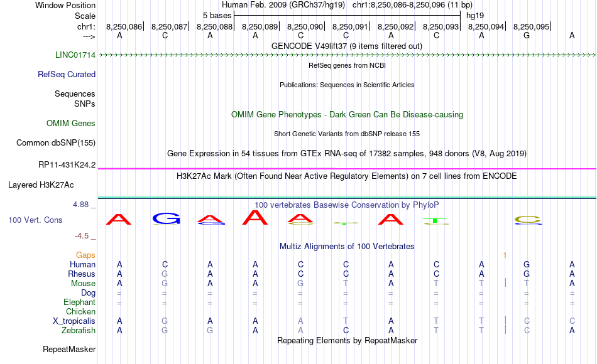Click the Gaps row label

[85, 255]
